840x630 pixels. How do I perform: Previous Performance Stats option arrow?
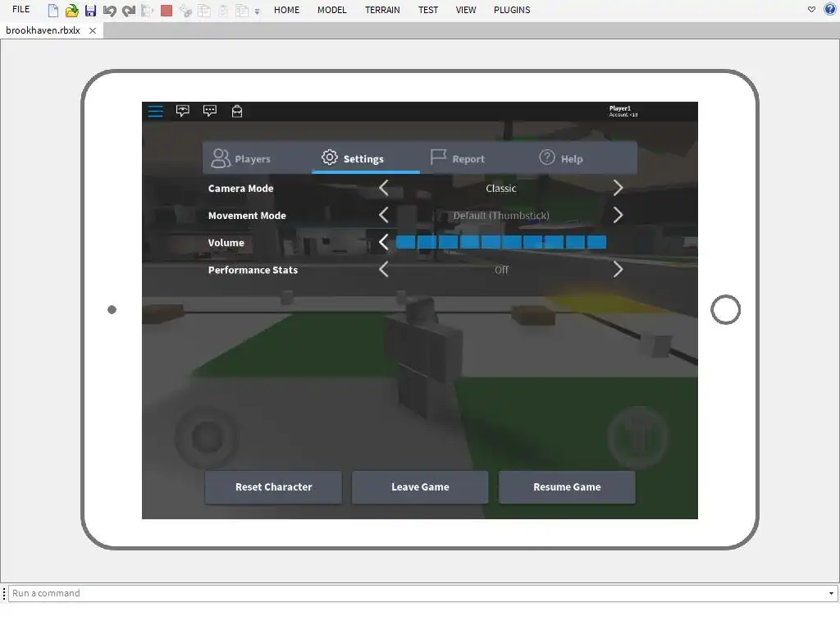pyautogui.click(x=384, y=269)
